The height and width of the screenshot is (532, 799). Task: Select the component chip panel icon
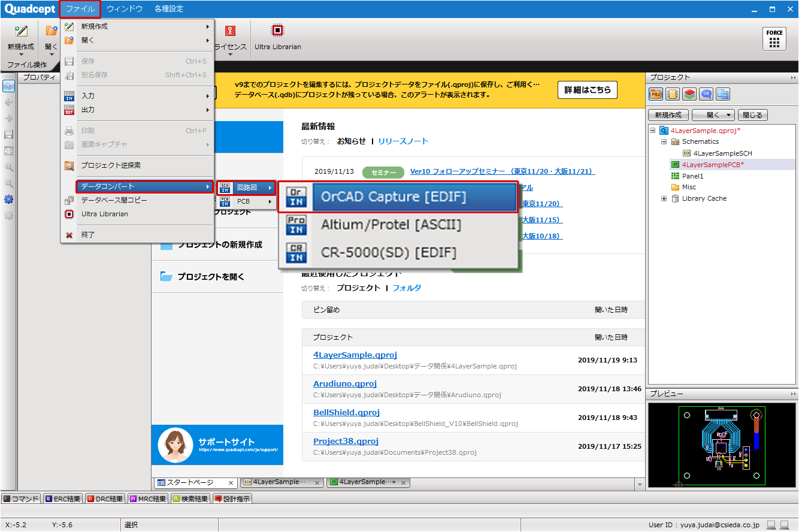672,94
